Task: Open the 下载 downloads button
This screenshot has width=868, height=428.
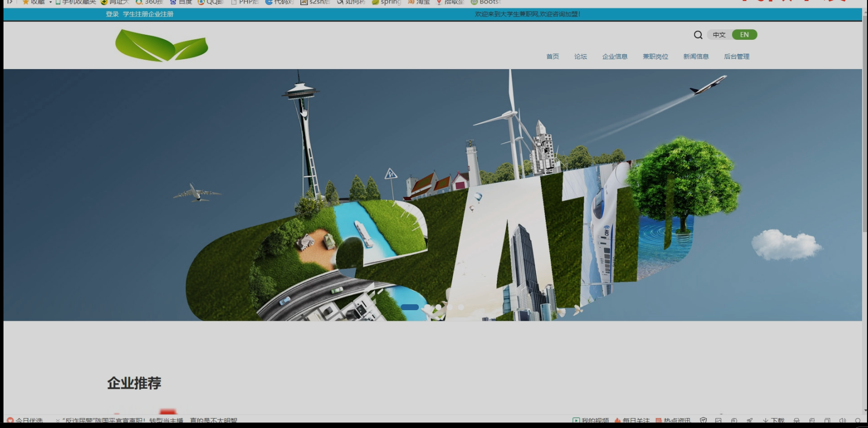Action: 773,421
